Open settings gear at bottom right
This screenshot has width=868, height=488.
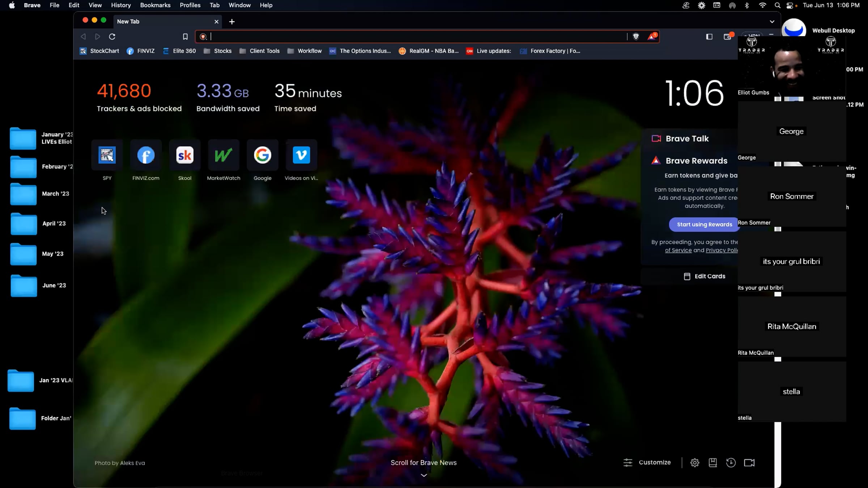tap(694, 463)
